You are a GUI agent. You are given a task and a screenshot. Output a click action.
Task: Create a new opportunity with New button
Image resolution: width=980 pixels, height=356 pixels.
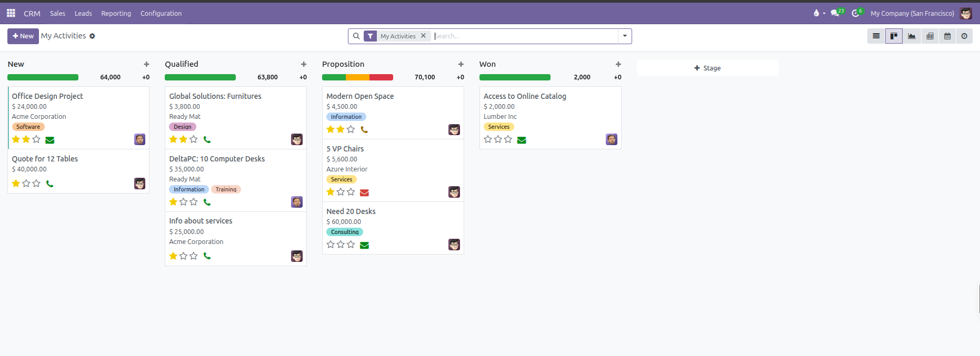[23, 36]
